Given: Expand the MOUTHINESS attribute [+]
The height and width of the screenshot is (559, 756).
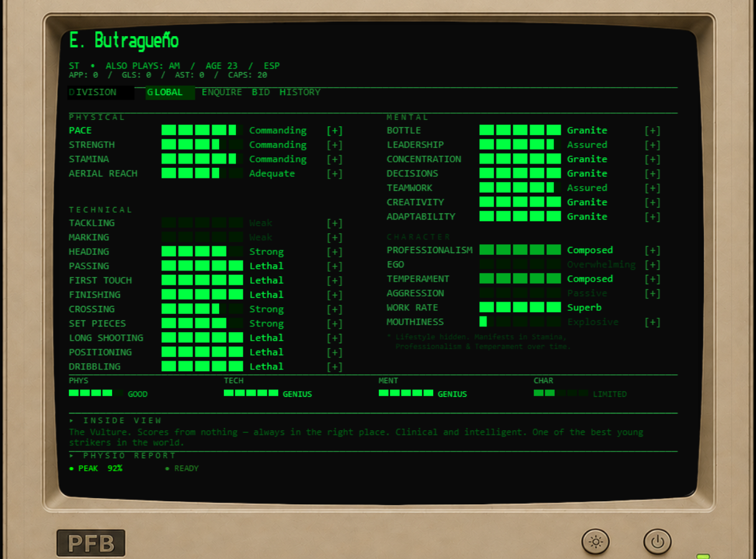Looking at the screenshot, I should pos(652,322).
